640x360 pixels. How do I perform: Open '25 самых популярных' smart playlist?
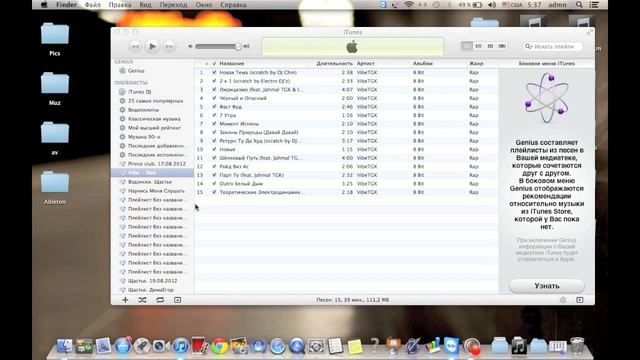[x=156, y=101]
